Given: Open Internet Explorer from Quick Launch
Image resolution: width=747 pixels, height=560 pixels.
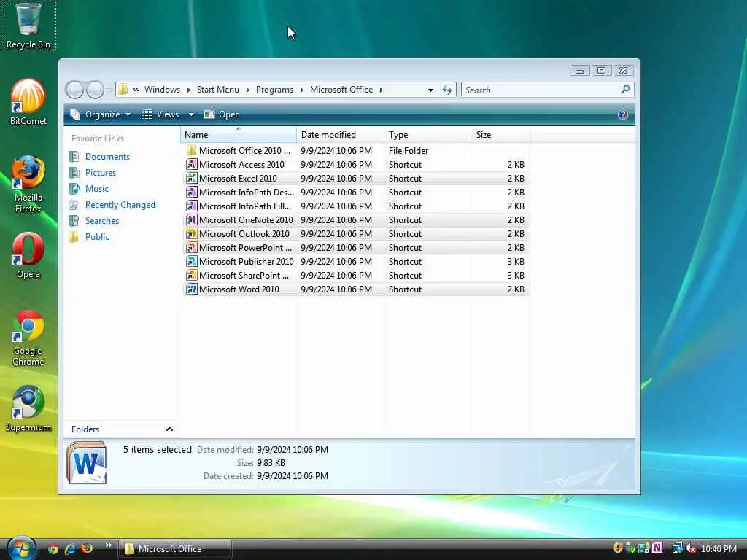Looking at the screenshot, I should [70, 548].
